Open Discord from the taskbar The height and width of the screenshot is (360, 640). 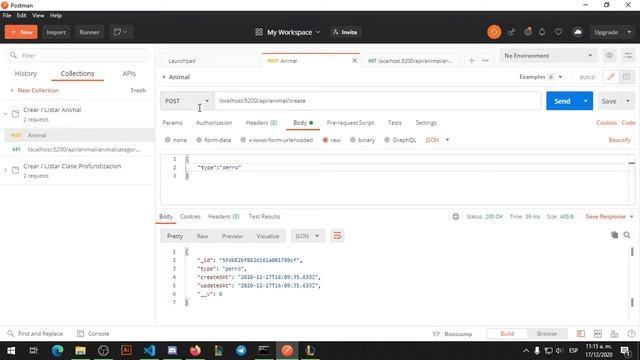click(172, 351)
